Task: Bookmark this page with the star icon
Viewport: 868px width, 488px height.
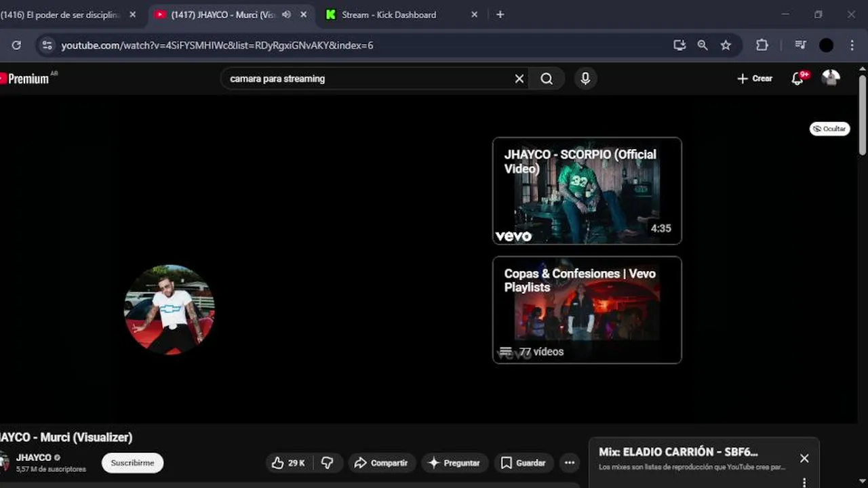Action: click(x=726, y=45)
